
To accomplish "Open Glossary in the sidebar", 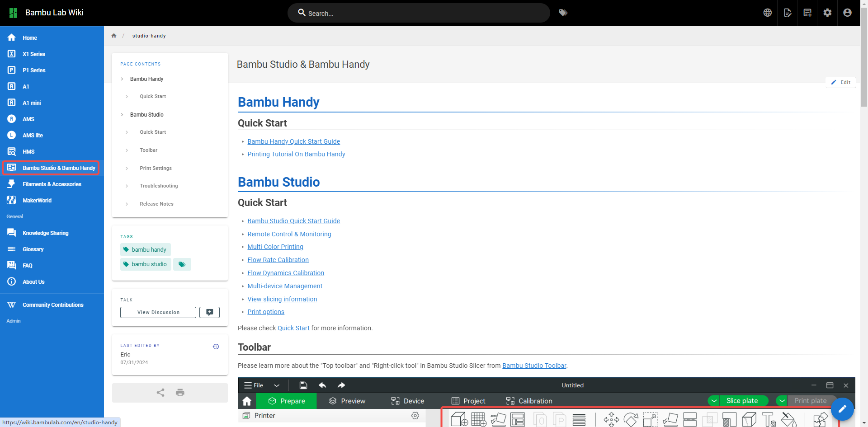I will pos(52,249).
